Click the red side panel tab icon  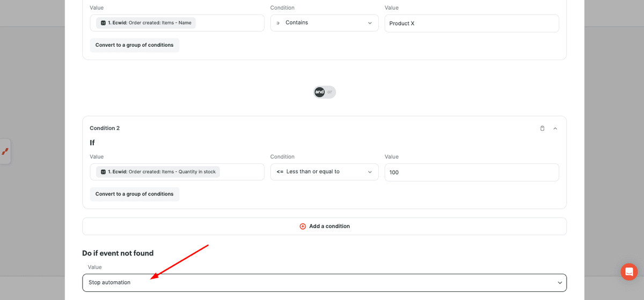[x=5, y=151]
